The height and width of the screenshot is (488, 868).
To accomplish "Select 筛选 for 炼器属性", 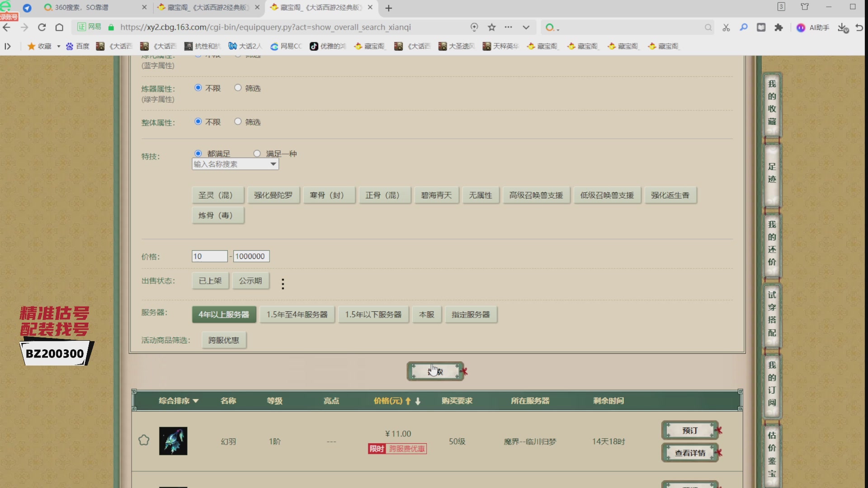I will [x=238, y=88].
